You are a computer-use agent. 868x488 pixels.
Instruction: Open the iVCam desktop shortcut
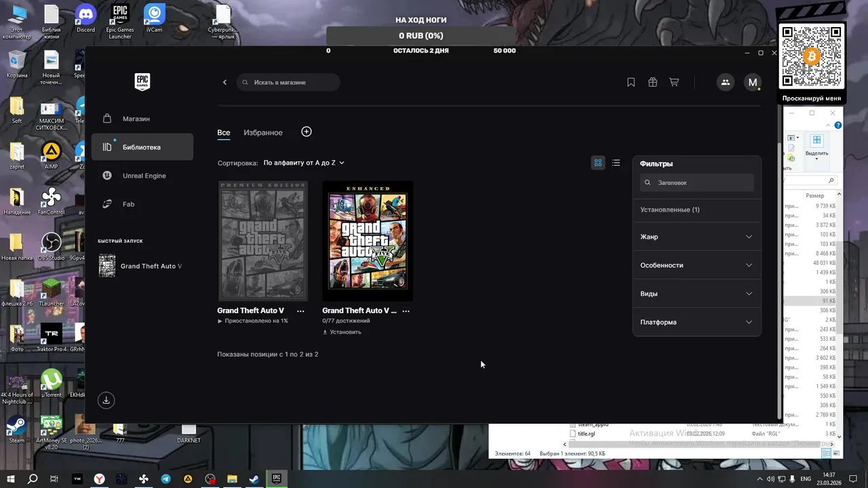155,18
